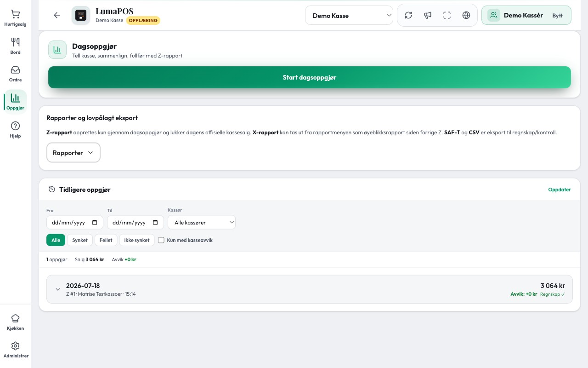Click the refresh sync icon in header
The image size is (588, 368).
[x=408, y=15]
